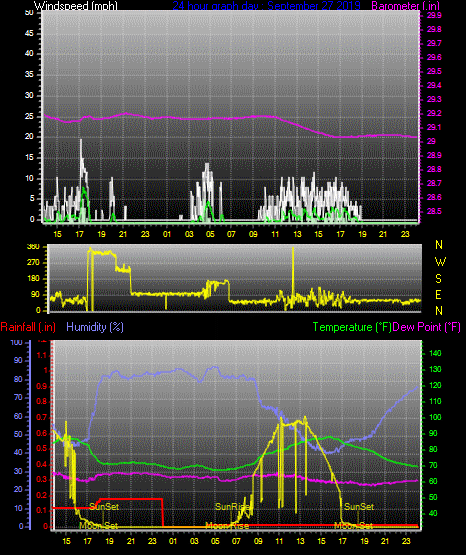Click the Barometer (.in) axis title
The height and width of the screenshot is (555, 466).
(x=405, y=6)
